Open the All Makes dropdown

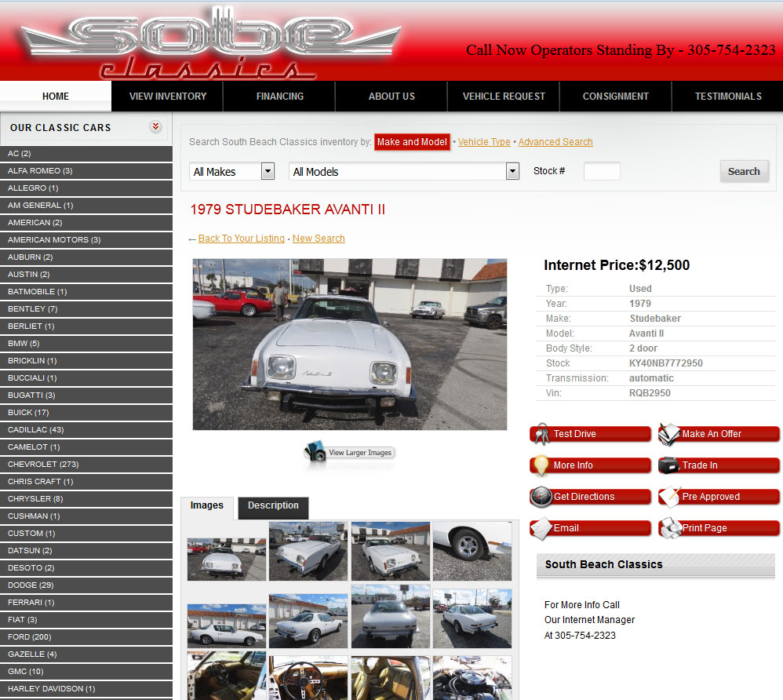268,171
